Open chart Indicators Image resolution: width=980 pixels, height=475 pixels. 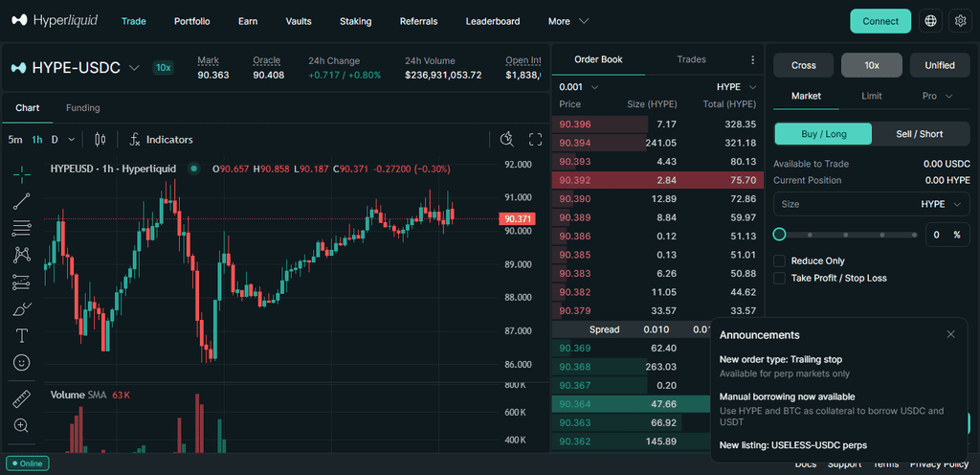[x=161, y=140]
